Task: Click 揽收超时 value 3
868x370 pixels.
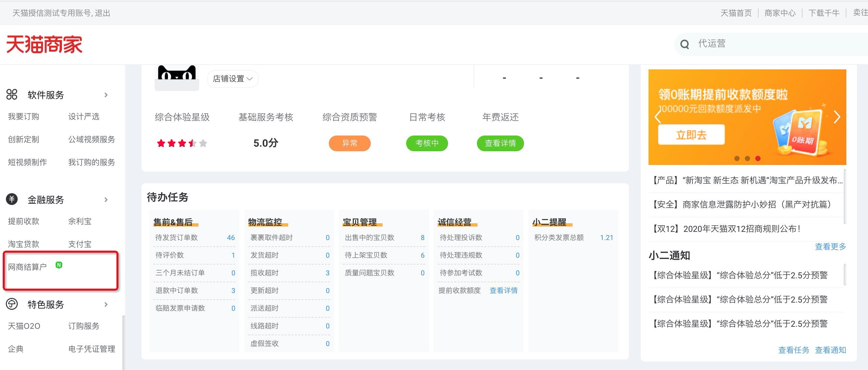Action: [x=328, y=273]
